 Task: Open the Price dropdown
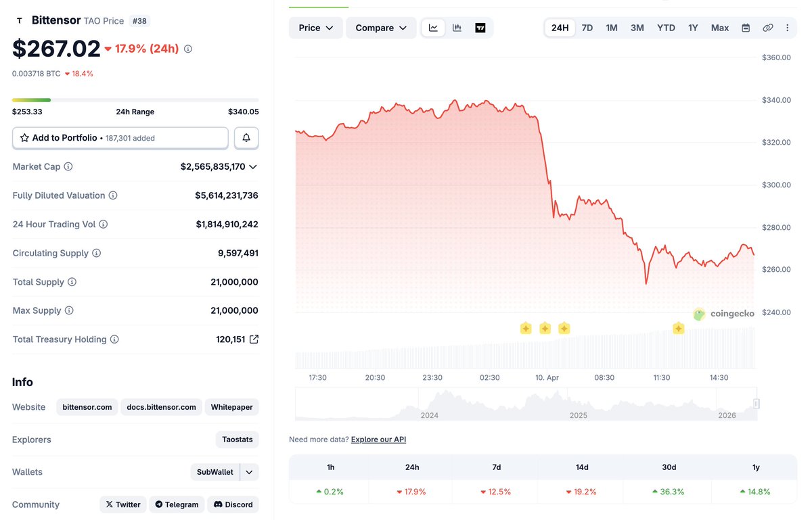(316, 28)
